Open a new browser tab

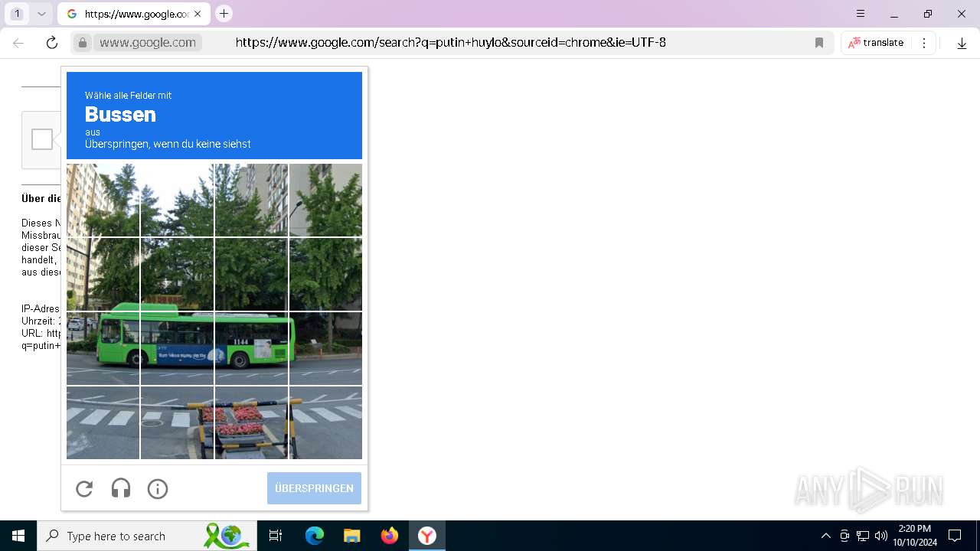[224, 14]
